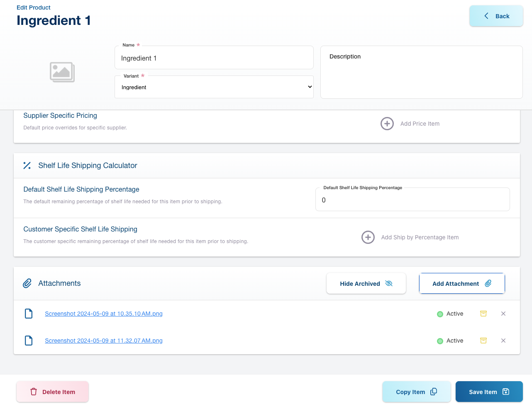The height and width of the screenshot is (404, 532).
Task: Archive the 11.32.07 AM screenshot attachment
Action: click(x=483, y=341)
